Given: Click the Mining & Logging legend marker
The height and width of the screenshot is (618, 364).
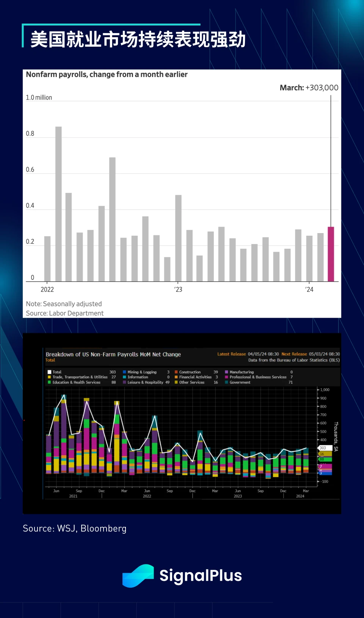Looking at the screenshot, I should [x=124, y=372].
